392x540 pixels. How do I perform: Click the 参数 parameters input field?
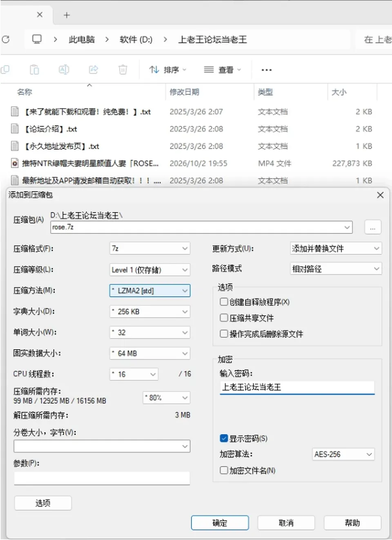pos(102,478)
